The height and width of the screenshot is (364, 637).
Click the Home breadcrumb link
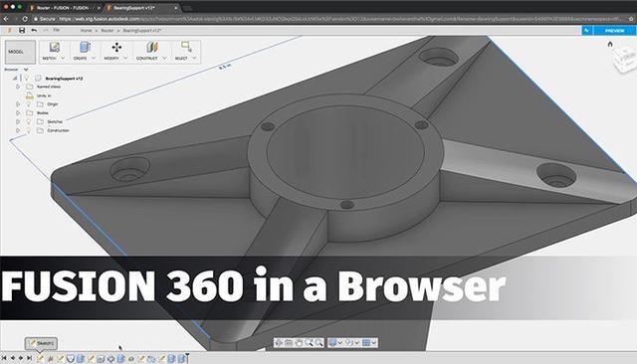[x=86, y=31]
